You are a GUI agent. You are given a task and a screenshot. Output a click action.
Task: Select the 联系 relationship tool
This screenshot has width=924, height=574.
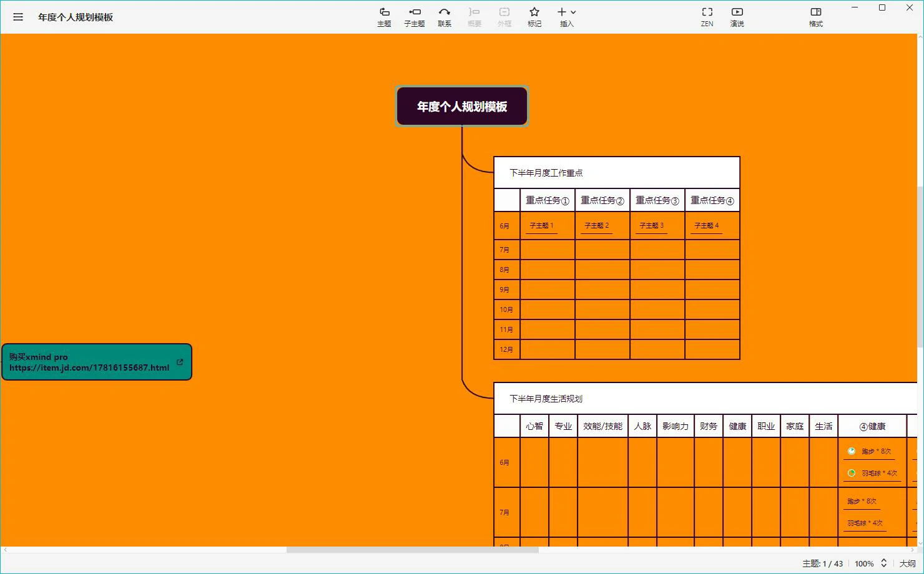(445, 17)
